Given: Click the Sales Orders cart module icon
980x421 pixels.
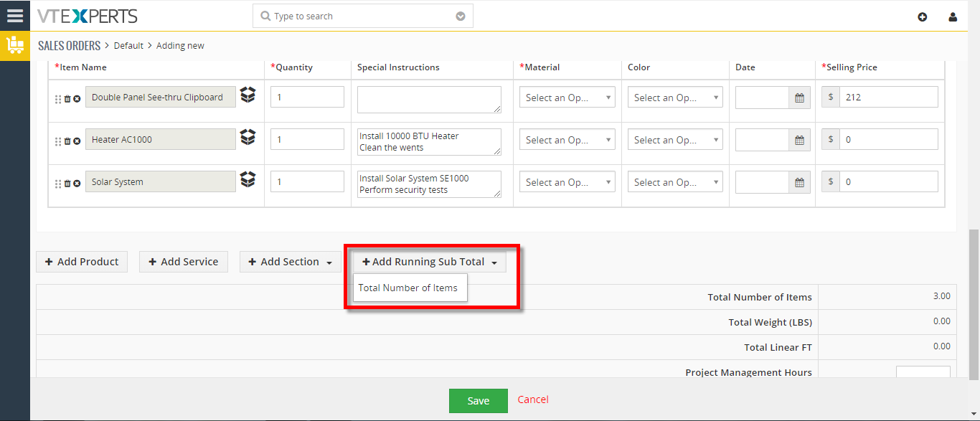Looking at the screenshot, I should (14, 45).
